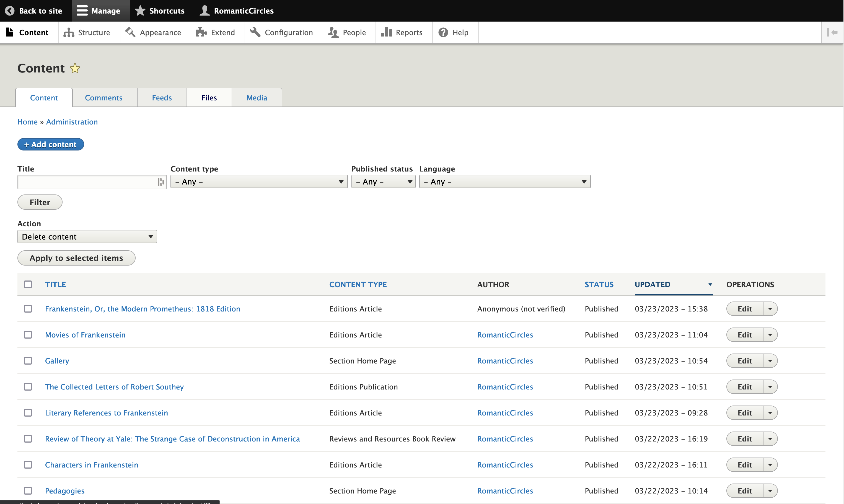This screenshot has width=844, height=504.
Task: Edit the Pedagogies entry
Action: [x=744, y=491]
